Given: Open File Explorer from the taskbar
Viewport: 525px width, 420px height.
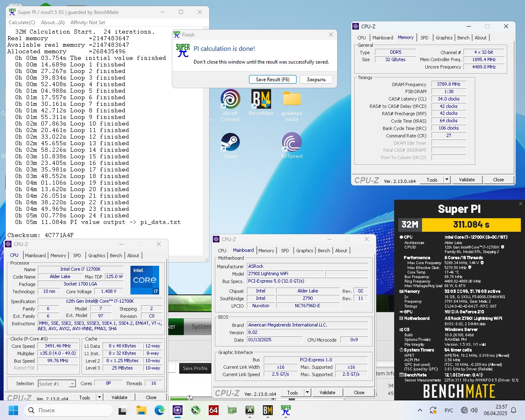Looking at the screenshot, I should coord(141,410).
